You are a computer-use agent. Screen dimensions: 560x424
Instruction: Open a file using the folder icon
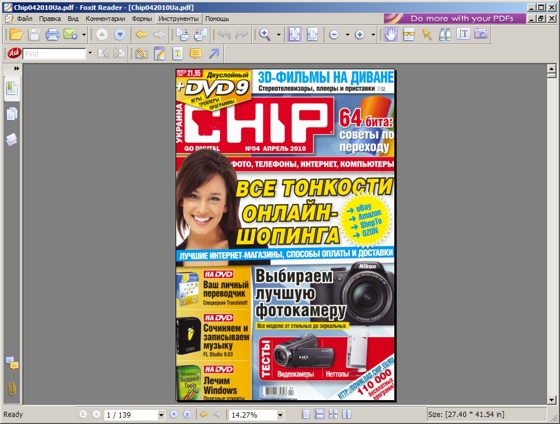(x=16, y=35)
